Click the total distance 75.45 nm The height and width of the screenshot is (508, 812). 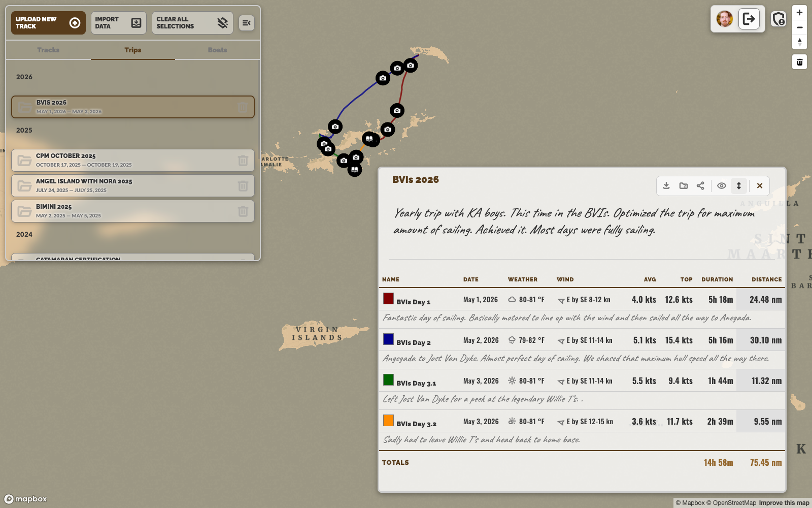click(766, 463)
